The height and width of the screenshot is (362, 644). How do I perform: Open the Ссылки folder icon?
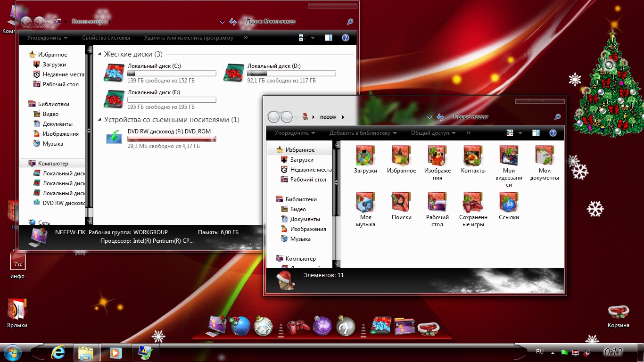click(509, 202)
